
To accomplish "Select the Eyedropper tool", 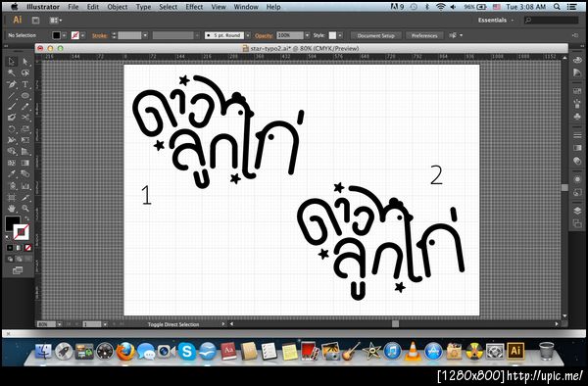I will (x=12, y=173).
